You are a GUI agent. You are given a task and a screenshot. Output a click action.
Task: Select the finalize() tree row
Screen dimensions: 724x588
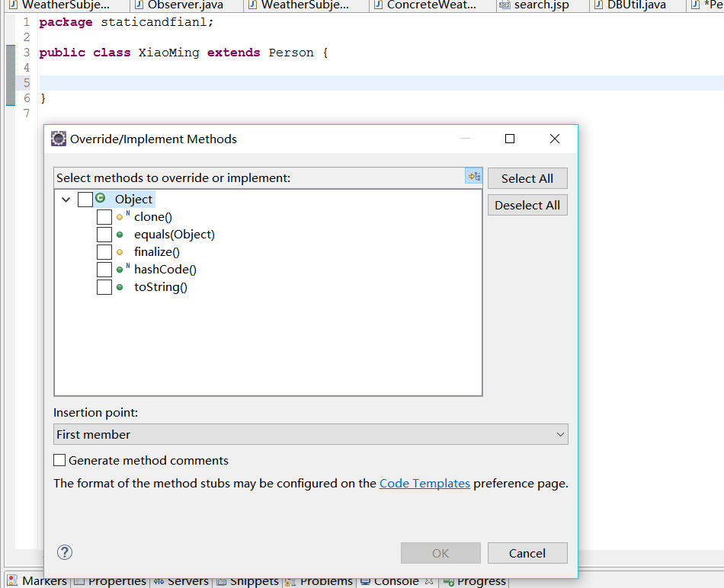coord(157,252)
